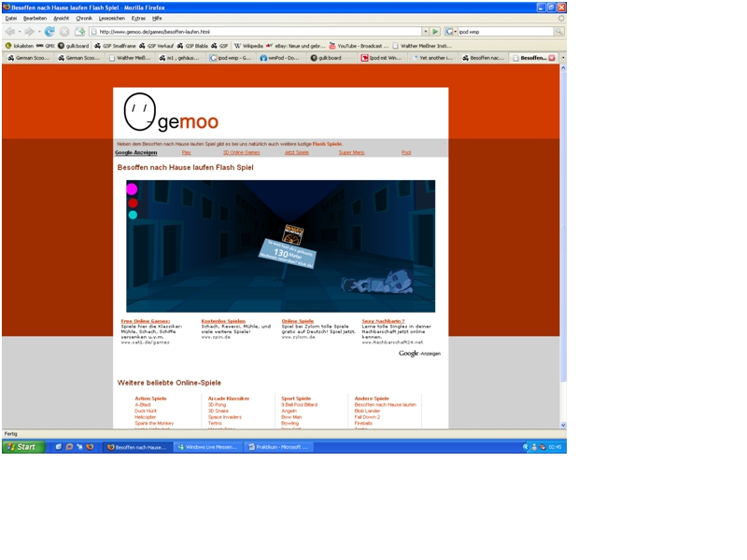Open the lokalisten bookmark
747x560 pixels.
pyautogui.click(x=19, y=46)
